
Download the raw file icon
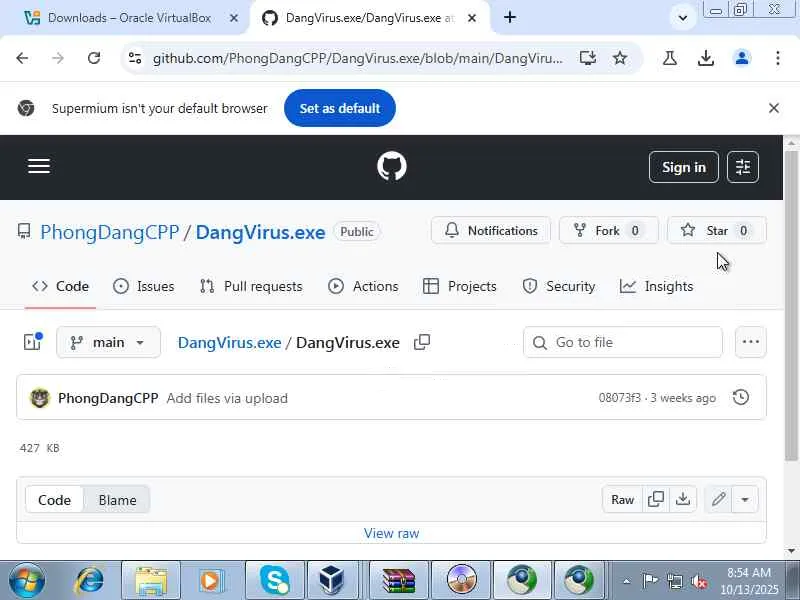click(683, 499)
